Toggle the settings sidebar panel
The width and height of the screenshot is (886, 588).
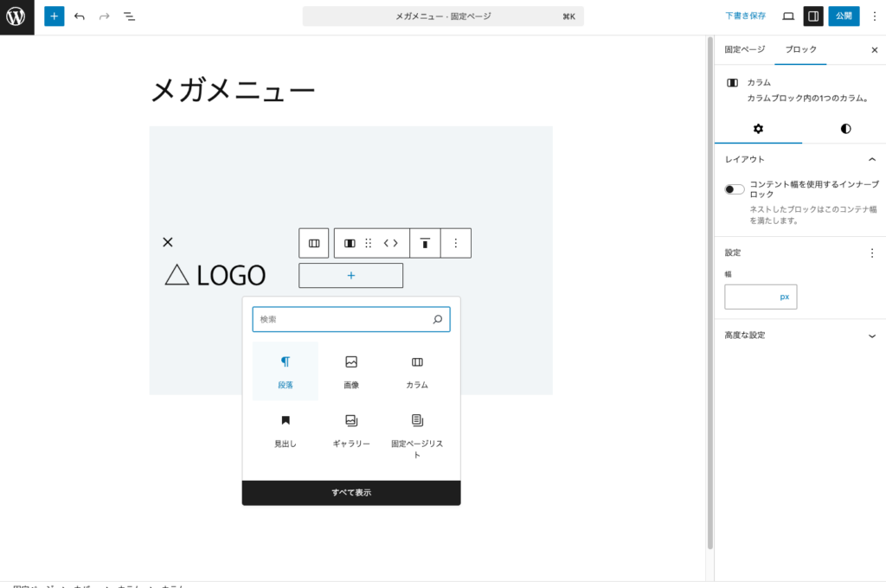click(x=813, y=16)
